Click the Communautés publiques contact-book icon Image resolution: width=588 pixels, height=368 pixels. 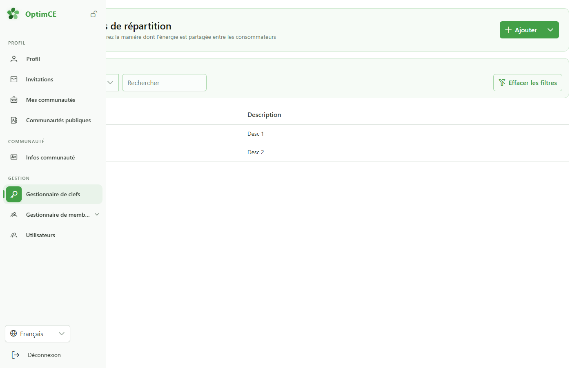[14, 120]
